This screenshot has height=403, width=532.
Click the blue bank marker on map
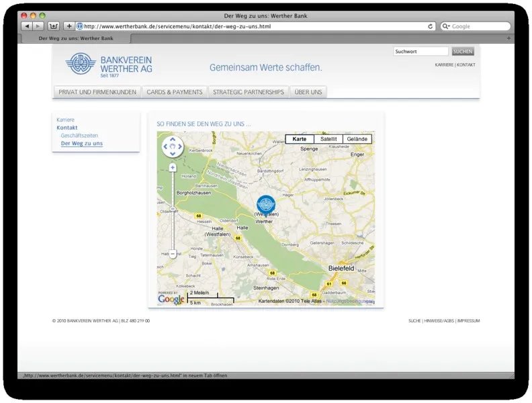point(266,205)
